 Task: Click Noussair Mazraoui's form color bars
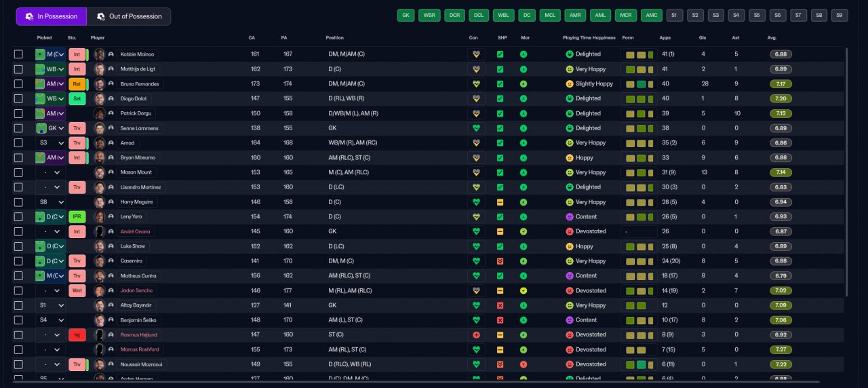pyautogui.click(x=639, y=364)
